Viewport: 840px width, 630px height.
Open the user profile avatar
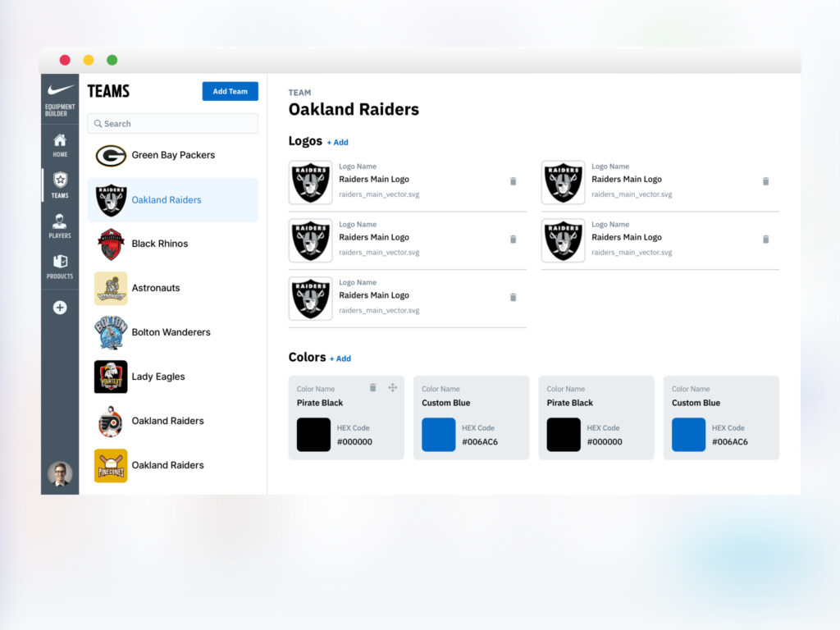point(60,473)
